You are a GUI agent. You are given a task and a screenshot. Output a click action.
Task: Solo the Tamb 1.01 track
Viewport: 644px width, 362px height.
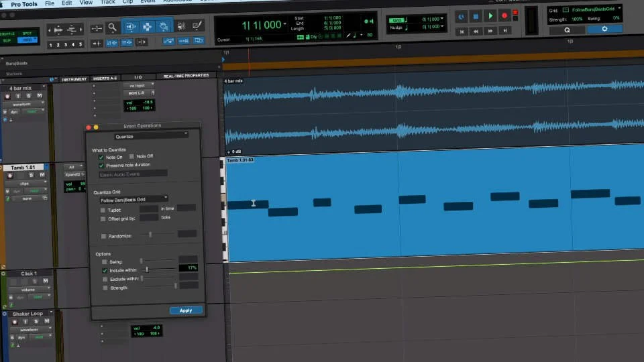pos(32,175)
